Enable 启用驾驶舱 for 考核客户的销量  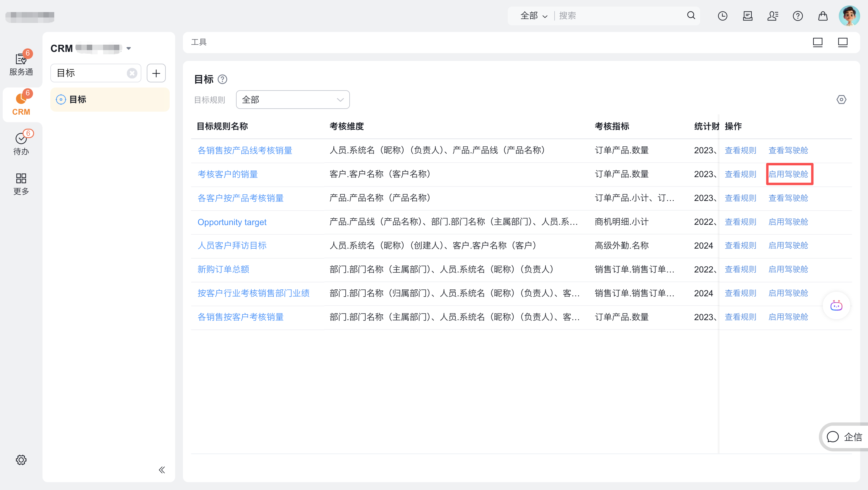tap(789, 174)
